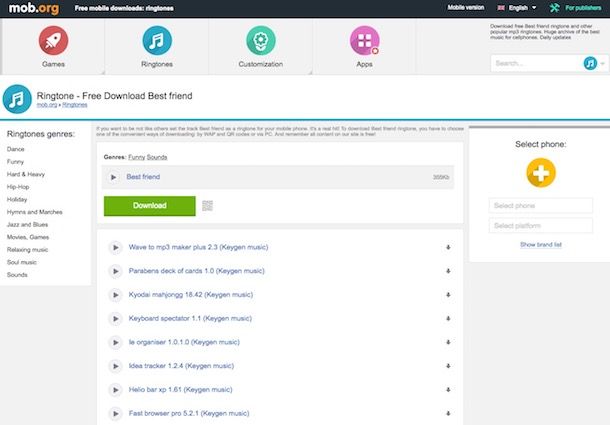
Task: Open the Customization gear icon
Action: [x=261, y=40]
